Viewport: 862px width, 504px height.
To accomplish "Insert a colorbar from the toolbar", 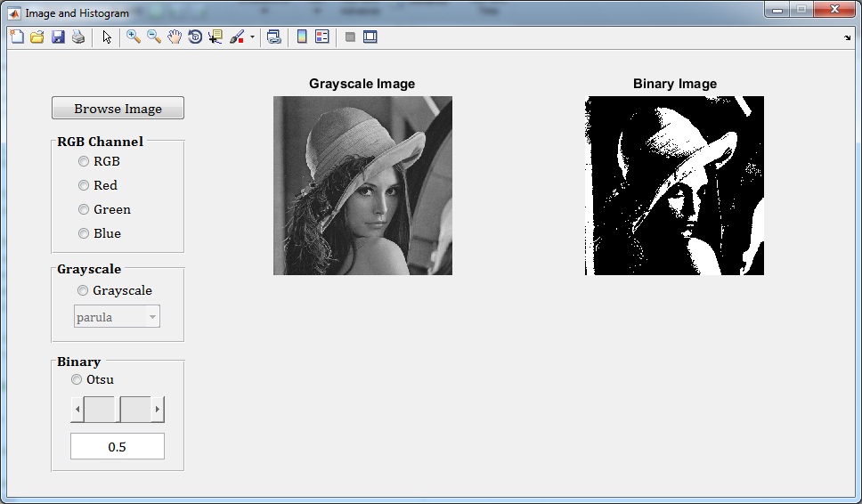I will 302,37.
